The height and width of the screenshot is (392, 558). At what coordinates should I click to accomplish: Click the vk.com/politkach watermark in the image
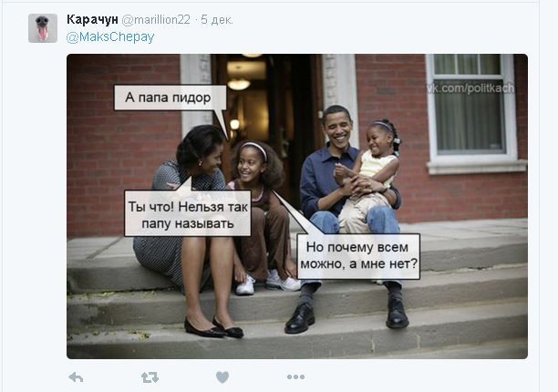(470, 88)
